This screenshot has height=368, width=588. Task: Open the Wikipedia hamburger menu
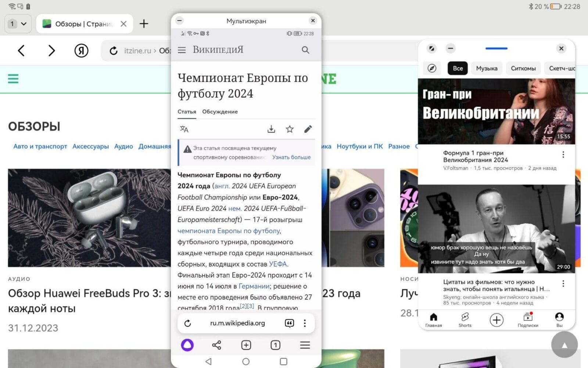[x=182, y=50]
